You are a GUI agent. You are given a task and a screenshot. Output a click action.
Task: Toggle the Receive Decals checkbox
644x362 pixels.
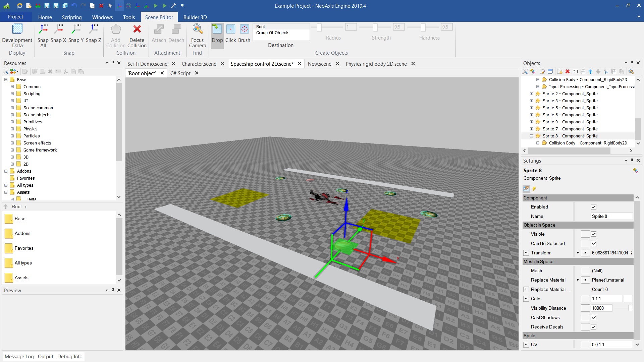[594, 327]
